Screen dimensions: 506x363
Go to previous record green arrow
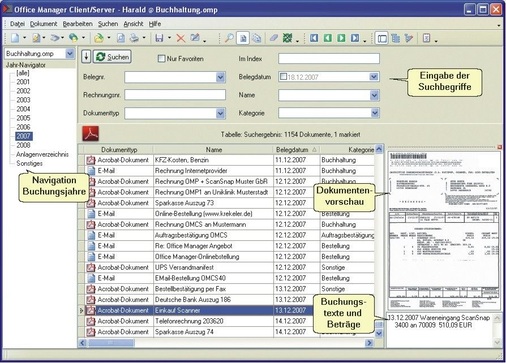(x=328, y=38)
